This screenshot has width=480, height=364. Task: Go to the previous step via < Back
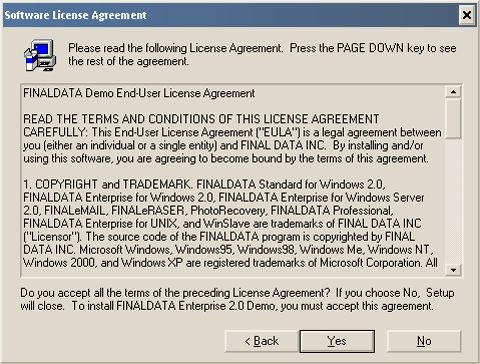(262, 341)
